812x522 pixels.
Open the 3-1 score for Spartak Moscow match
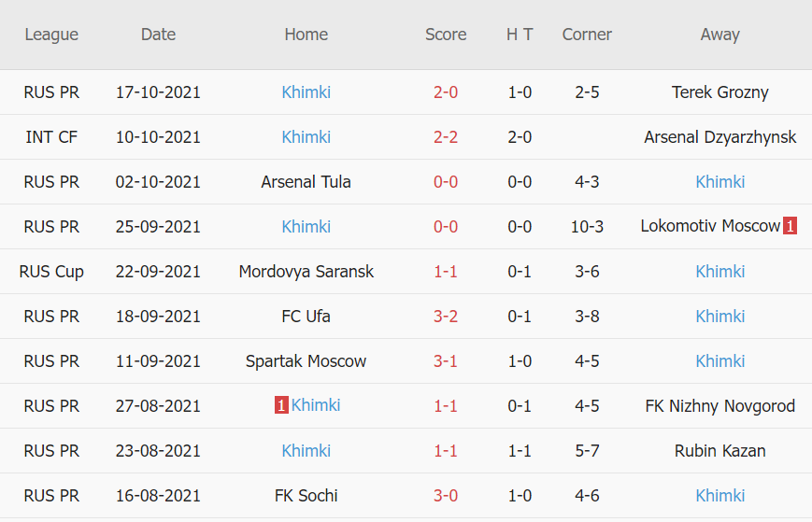(x=446, y=361)
